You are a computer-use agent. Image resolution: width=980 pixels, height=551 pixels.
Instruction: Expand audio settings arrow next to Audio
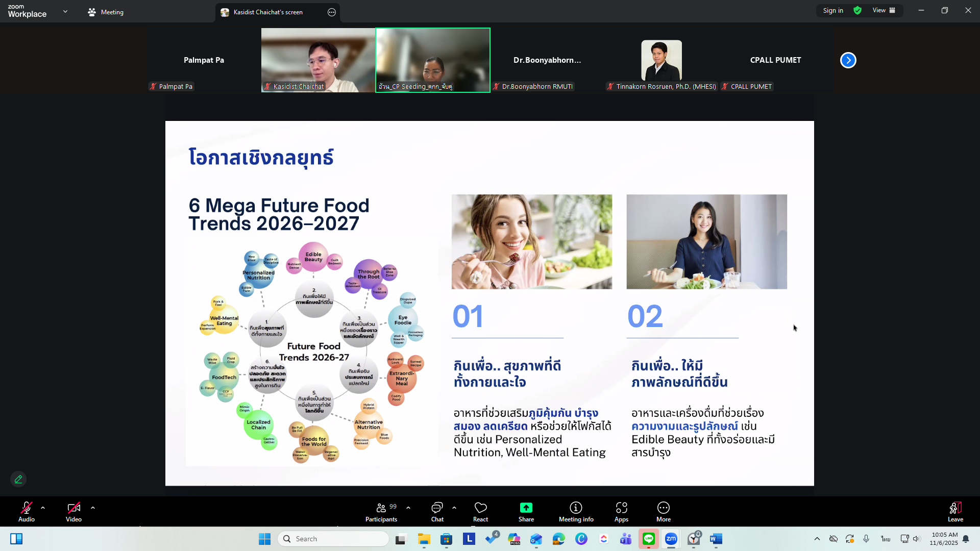(x=43, y=508)
